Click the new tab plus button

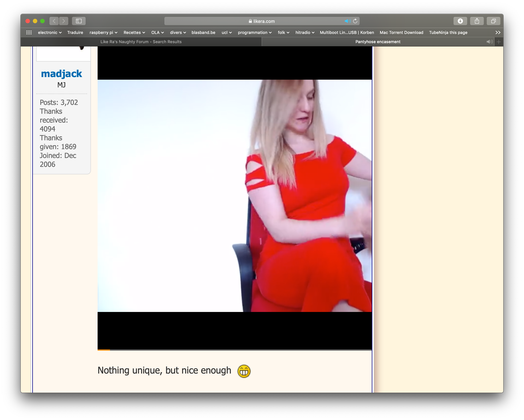coord(499,42)
